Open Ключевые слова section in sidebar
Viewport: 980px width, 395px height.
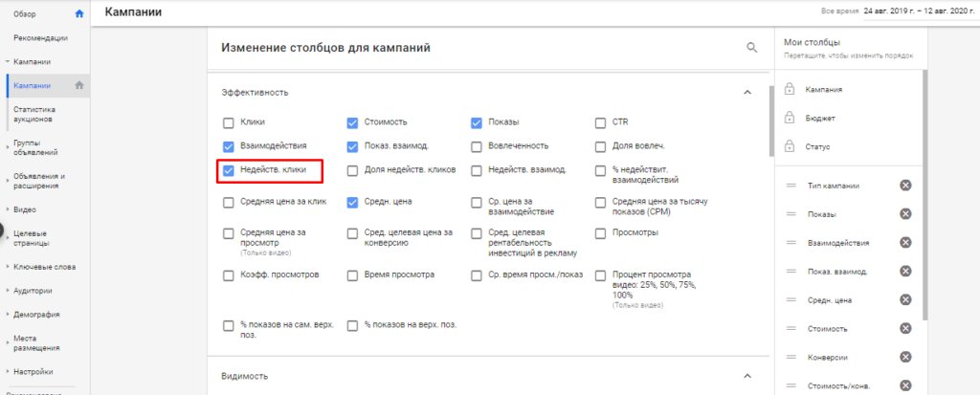tap(44, 267)
